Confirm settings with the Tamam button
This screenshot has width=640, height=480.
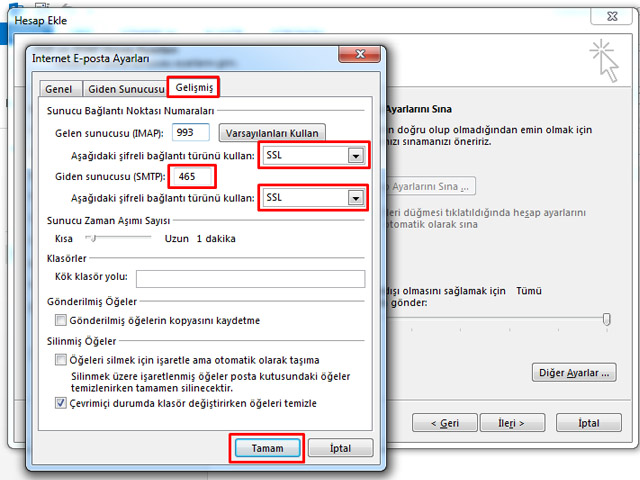(x=267, y=448)
